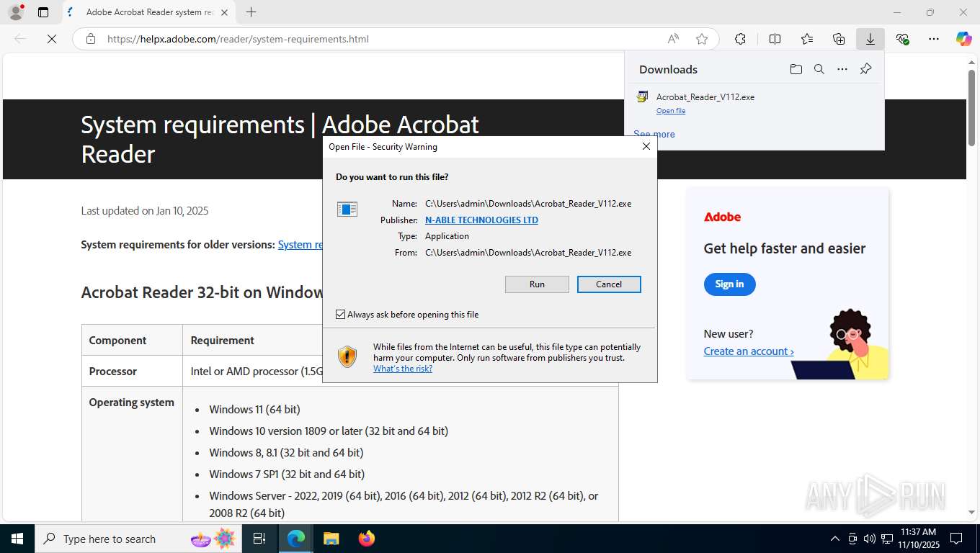This screenshot has width=980, height=553.
Task: Open more options in Downloads panel
Action: point(842,69)
